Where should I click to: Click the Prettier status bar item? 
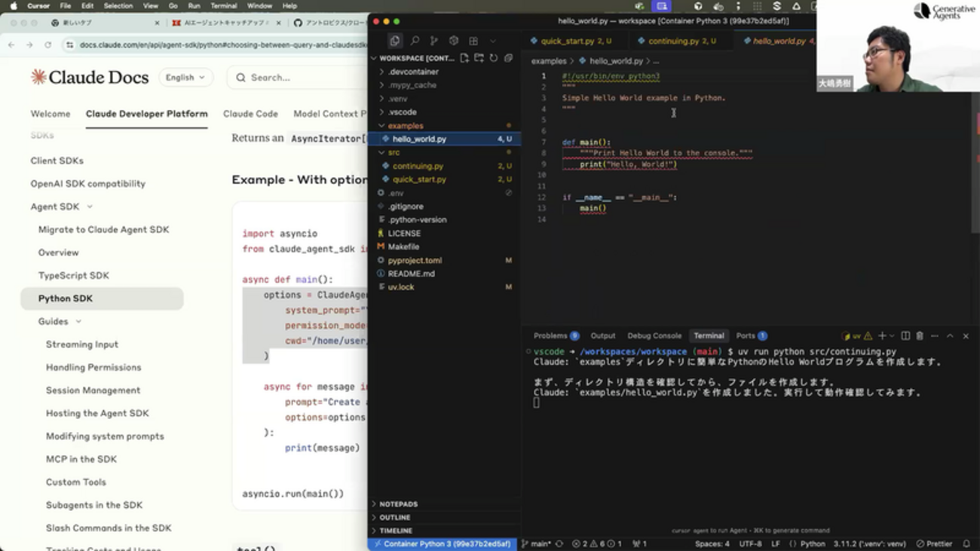pyautogui.click(x=940, y=543)
